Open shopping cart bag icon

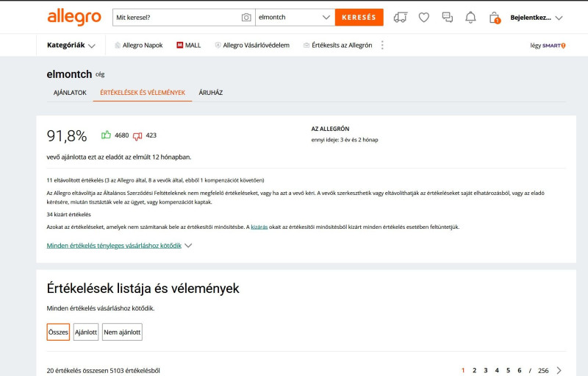495,18
